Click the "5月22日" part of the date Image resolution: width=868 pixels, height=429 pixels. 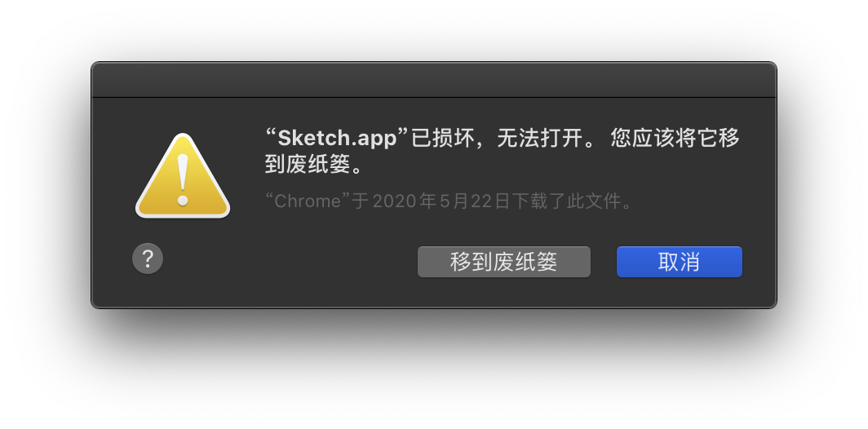475,201
